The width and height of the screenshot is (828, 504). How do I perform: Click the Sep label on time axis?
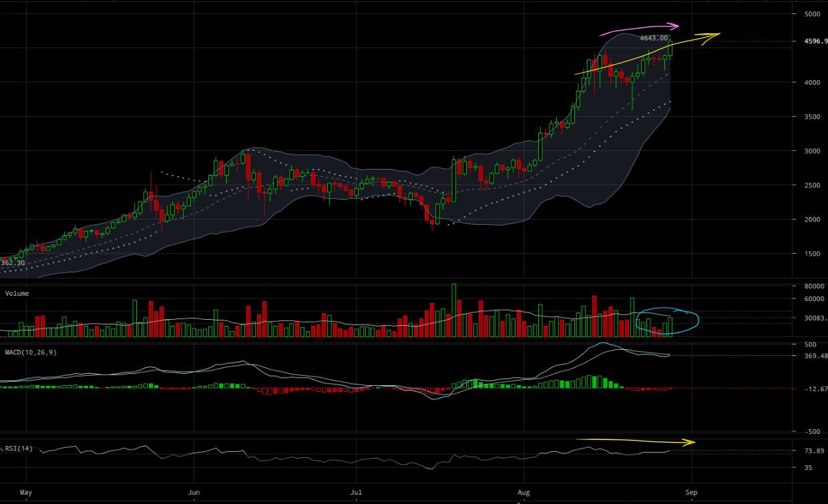pos(692,493)
